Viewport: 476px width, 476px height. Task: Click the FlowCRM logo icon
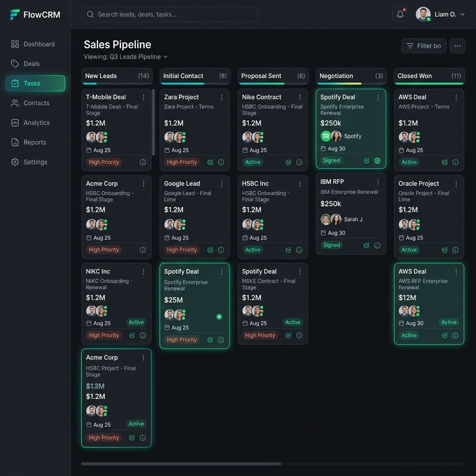pyautogui.click(x=14, y=14)
